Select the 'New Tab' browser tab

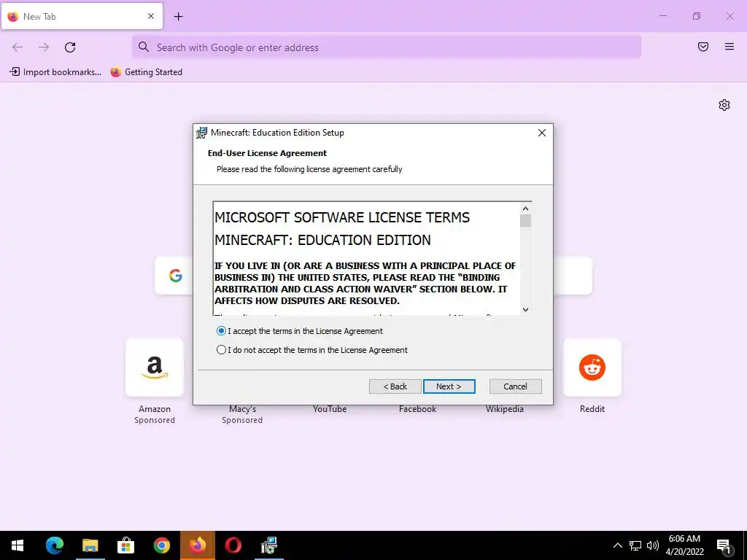(x=82, y=16)
